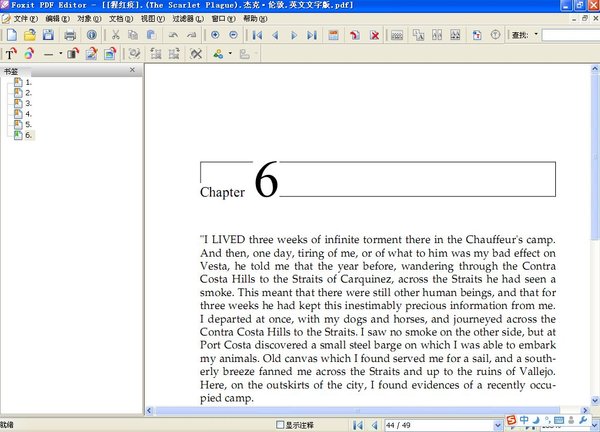600x432 pixels.
Task: Click the color wheel graphic tool icon
Action: coord(29,54)
